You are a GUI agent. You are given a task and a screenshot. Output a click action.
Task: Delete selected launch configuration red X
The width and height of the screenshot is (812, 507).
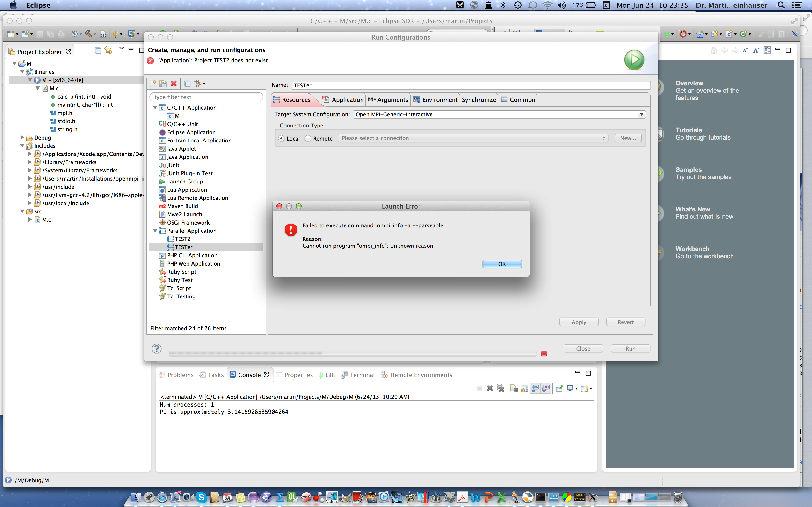coord(174,84)
